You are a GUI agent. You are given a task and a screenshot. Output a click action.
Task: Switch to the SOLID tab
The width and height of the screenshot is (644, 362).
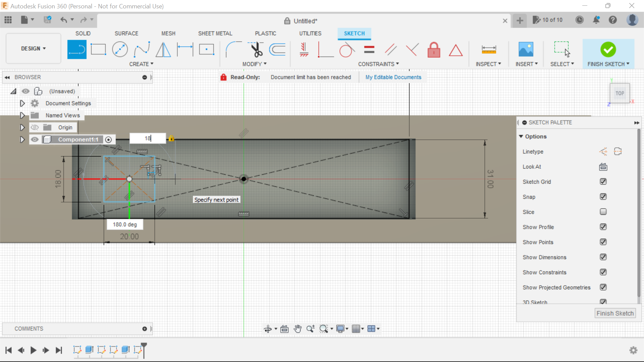[x=83, y=33]
